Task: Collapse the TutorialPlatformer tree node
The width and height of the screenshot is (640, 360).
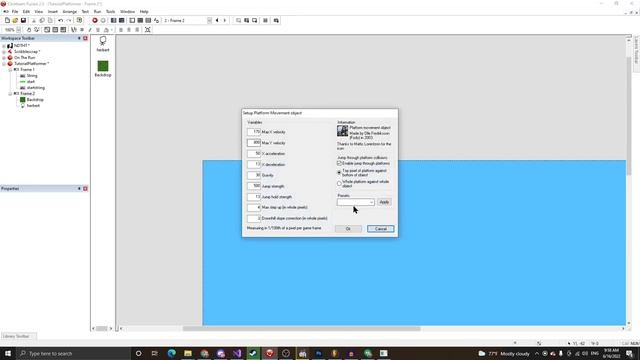Action: tap(4, 64)
